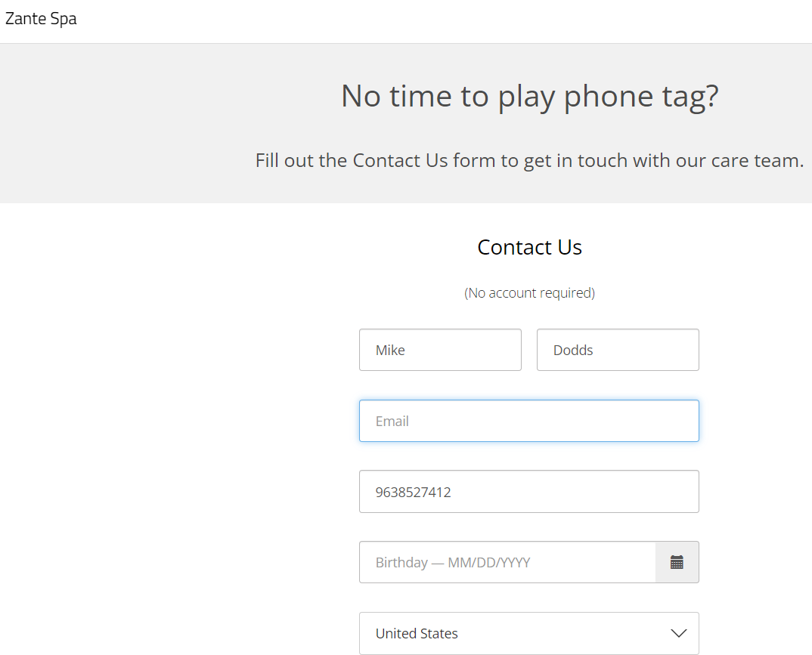Focus the first name field containing Mike
The width and height of the screenshot is (812, 655).
click(x=440, y=350)
